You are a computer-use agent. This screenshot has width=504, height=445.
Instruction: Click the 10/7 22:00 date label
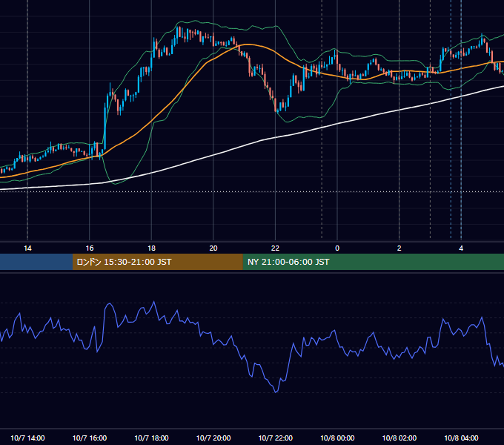(x=276, y=438)
